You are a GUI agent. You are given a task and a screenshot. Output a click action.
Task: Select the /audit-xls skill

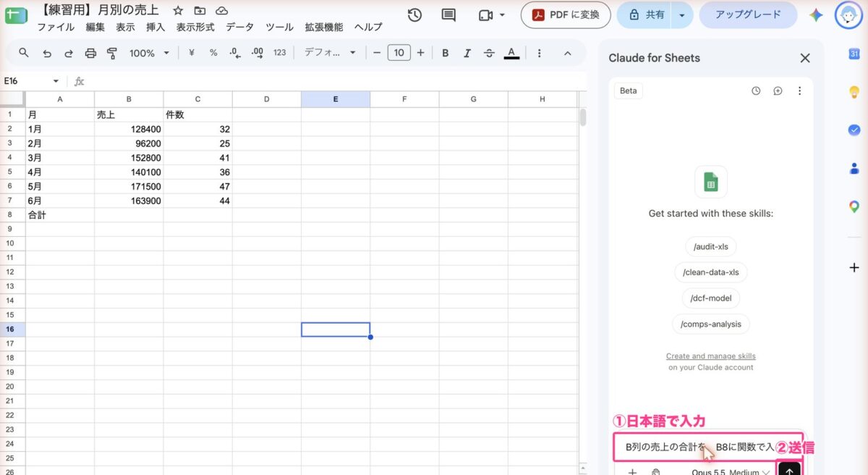tap(711, 246)
